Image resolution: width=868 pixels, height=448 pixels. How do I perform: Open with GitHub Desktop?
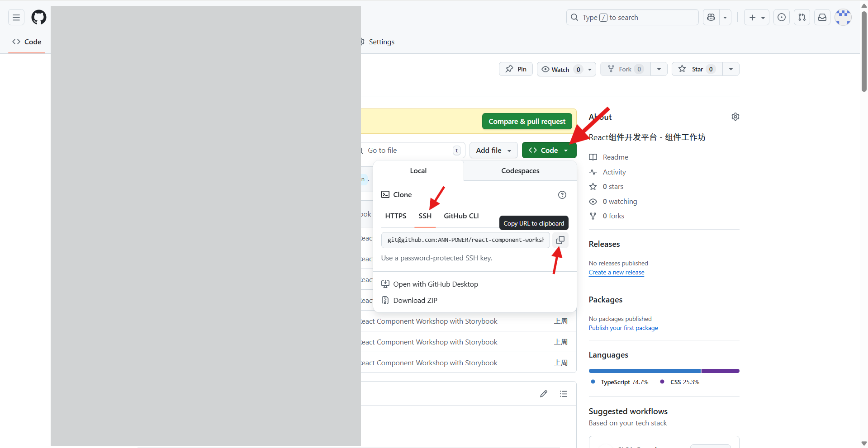(430, 284)
